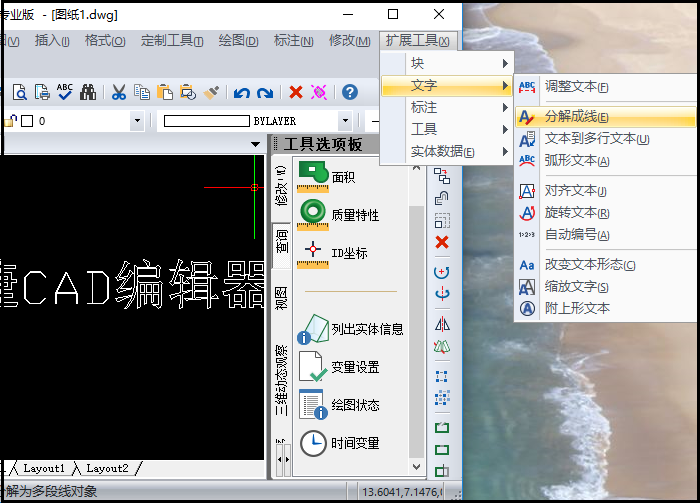This screenshot has height=503, width=700.
Task: Select the 面积 area tool
Action: click(327, 177)
